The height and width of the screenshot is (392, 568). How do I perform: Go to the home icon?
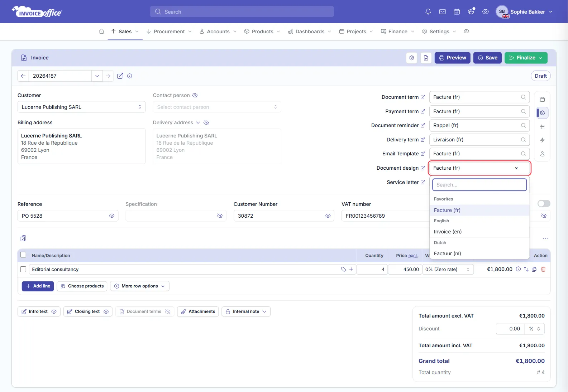101,32
